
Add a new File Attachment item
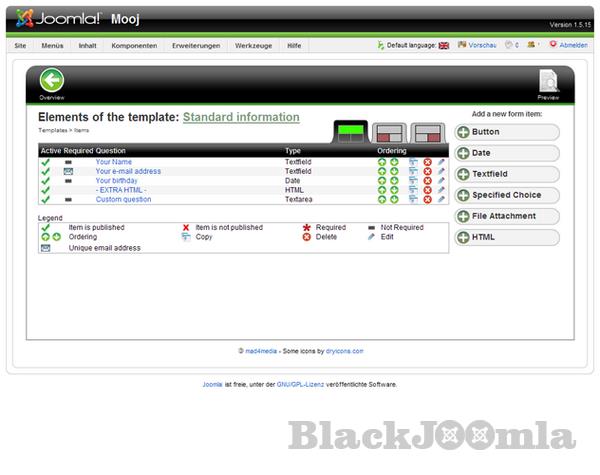tap(507, 216)
